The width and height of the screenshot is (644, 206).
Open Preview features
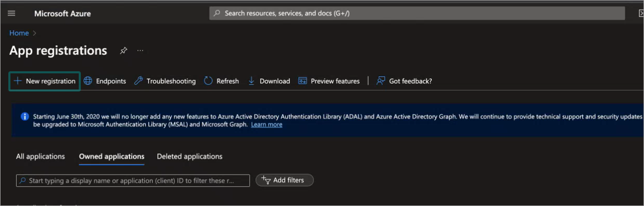[x=329, y=81]
